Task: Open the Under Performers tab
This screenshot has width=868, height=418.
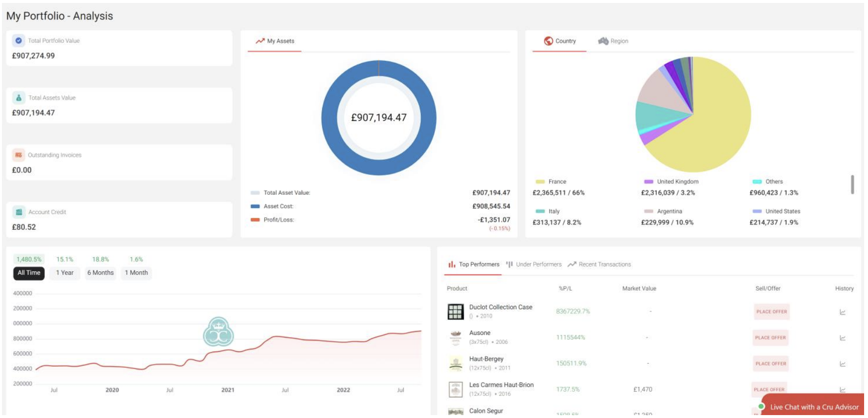Action: (x=534, y=264)
